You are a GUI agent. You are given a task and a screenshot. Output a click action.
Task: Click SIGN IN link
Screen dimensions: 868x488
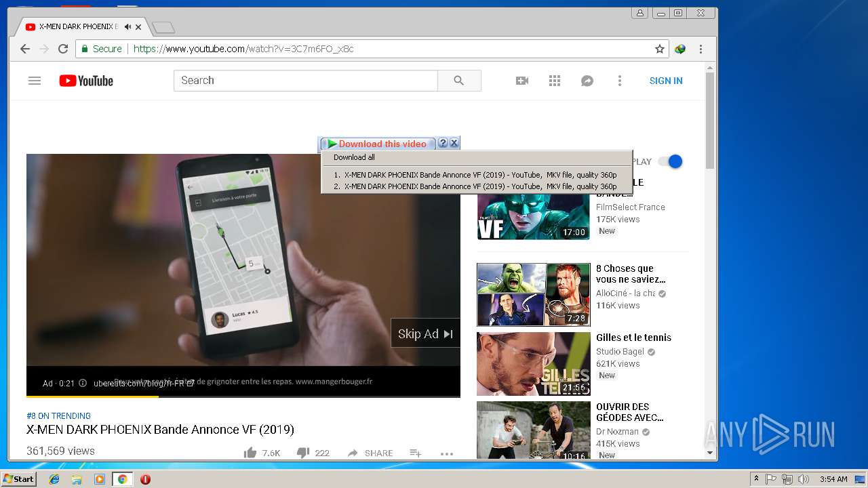[666, 81]
